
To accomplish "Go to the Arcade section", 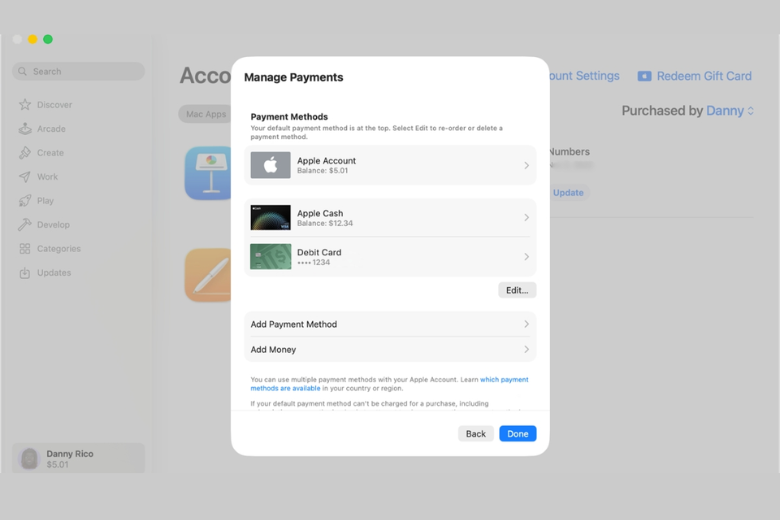I will (51, 129).
